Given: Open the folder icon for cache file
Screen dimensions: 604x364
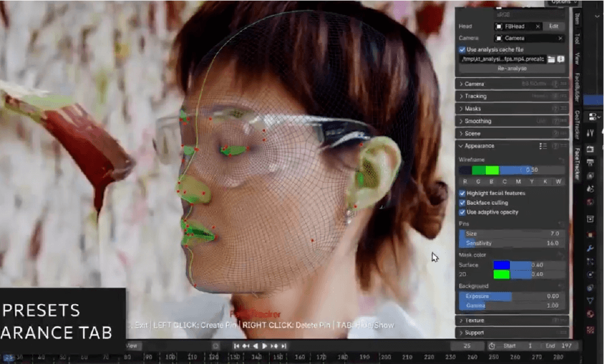Looking at the screenshot, I should 551,59.
